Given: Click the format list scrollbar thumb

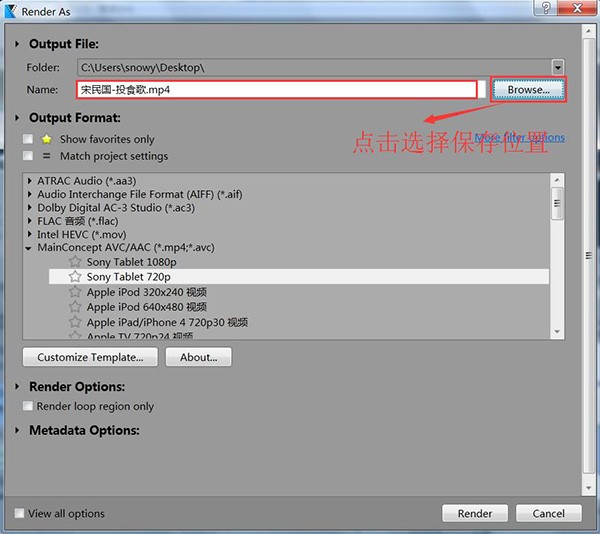Looking at the screenshot, I should pos(557,203).
